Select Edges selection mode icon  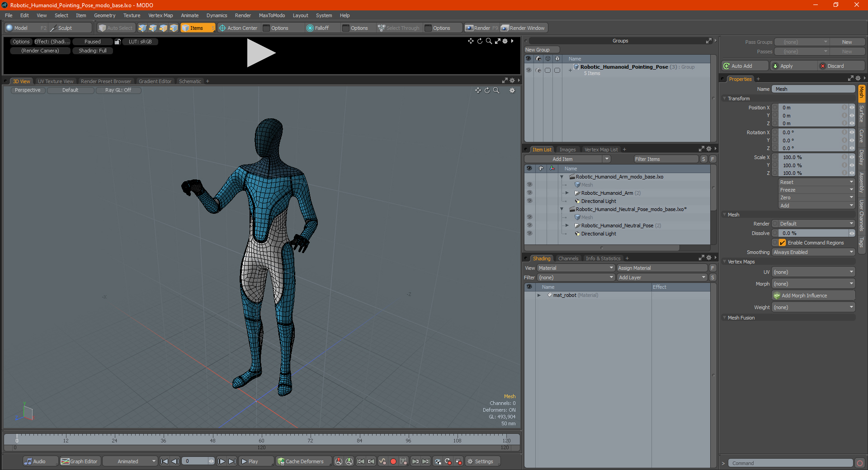click(x=153, y=28)
